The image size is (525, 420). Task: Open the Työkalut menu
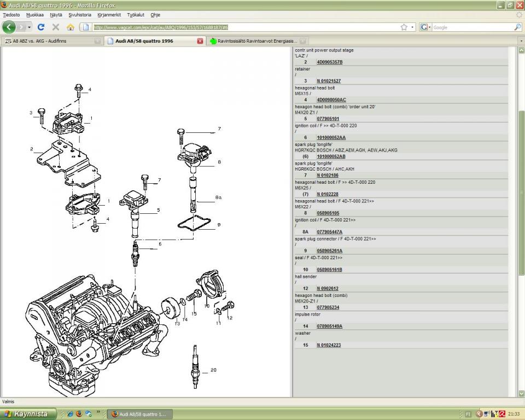coord(136,15)
